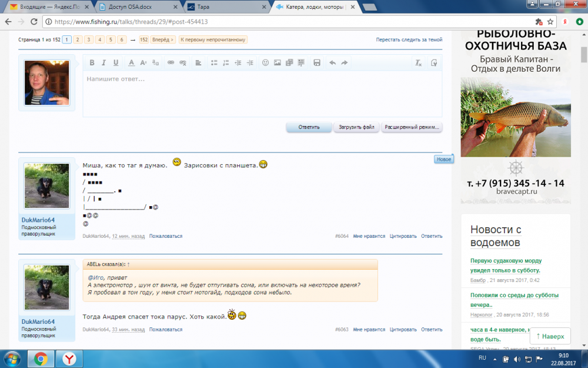Toggle bold formatting in reply editor
Viewport: 588px width, 368px height.
(92, 63)
